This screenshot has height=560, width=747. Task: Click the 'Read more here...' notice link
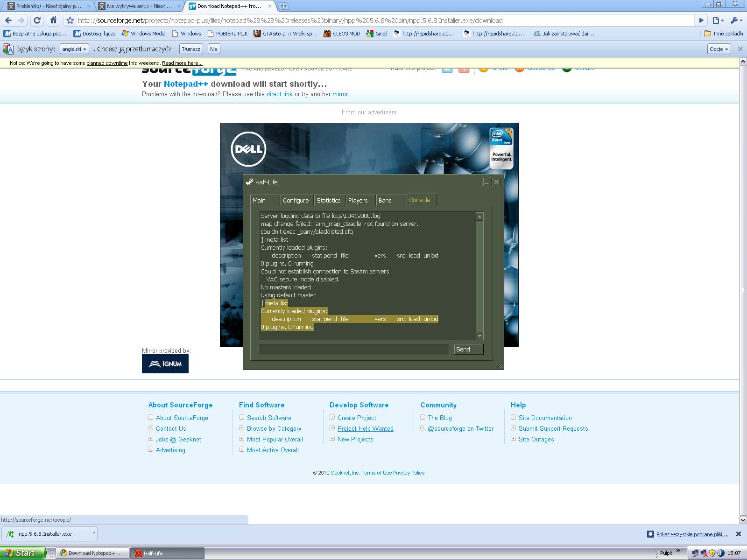(182, 63)
